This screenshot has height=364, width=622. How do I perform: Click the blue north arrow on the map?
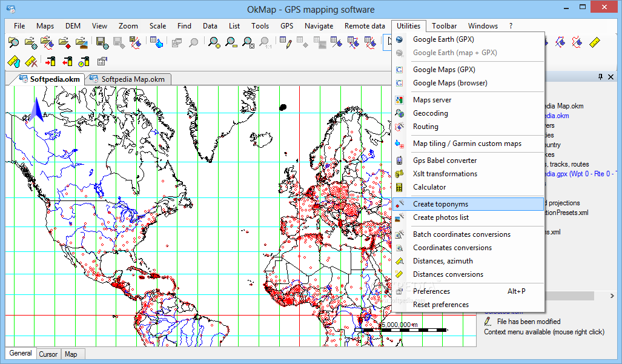pos(36,109)
